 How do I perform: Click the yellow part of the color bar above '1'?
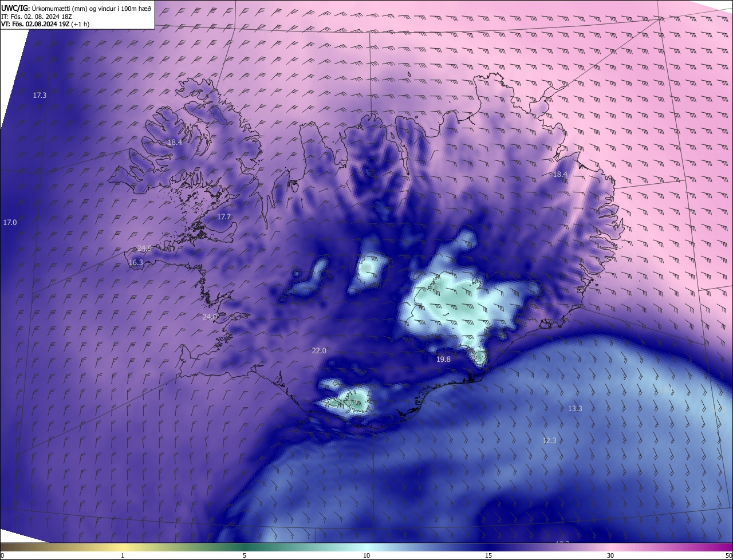coord(123,547)
